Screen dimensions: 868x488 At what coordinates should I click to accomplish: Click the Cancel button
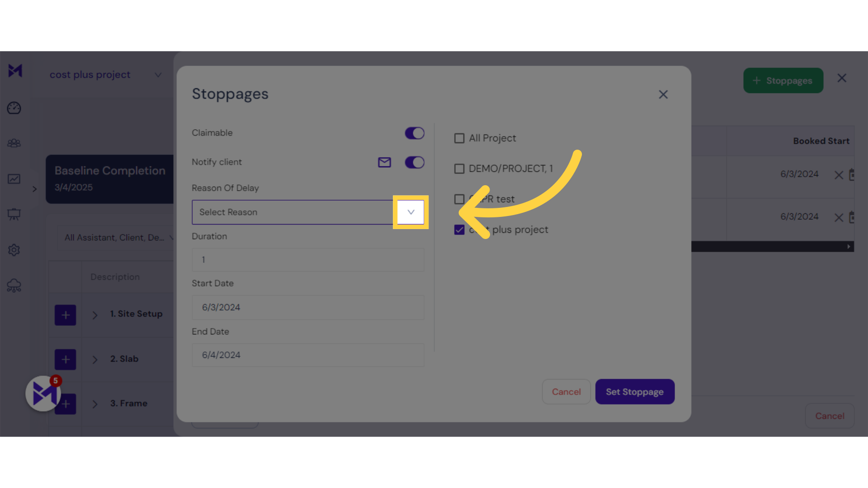click(566, 391)
